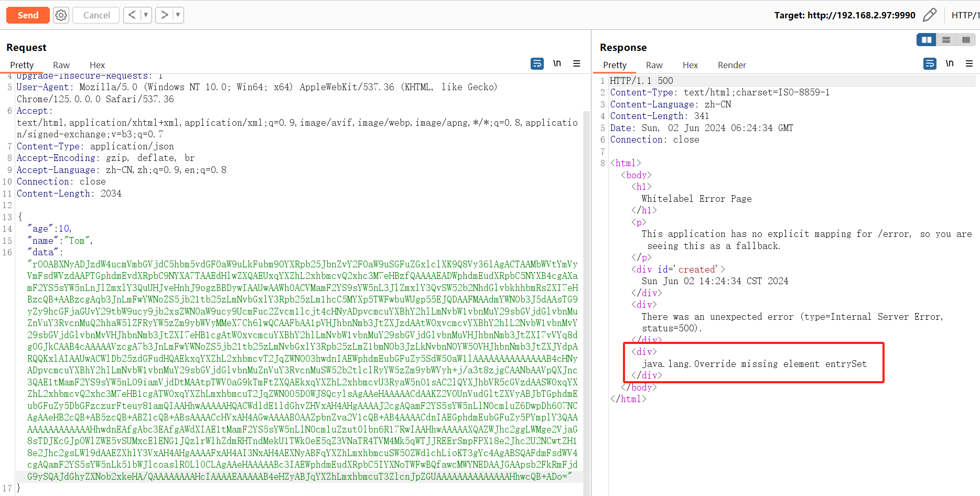Toggle word wrap icon in Request panel

pos(537,63)
